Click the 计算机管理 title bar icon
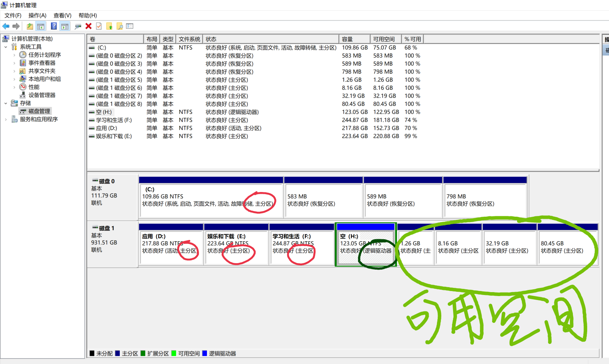The width and height of the screenshot is (609, 364). 4,5
